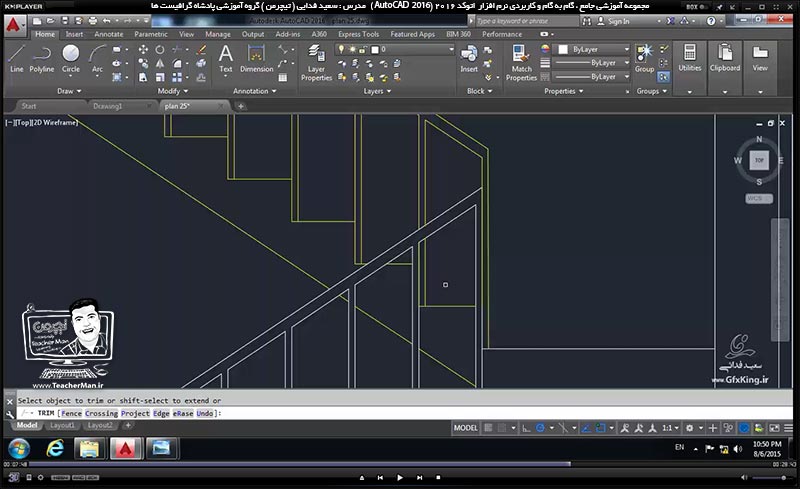Toggle grid display in status bar
This screenshot has width=800, height=489.
488,428
